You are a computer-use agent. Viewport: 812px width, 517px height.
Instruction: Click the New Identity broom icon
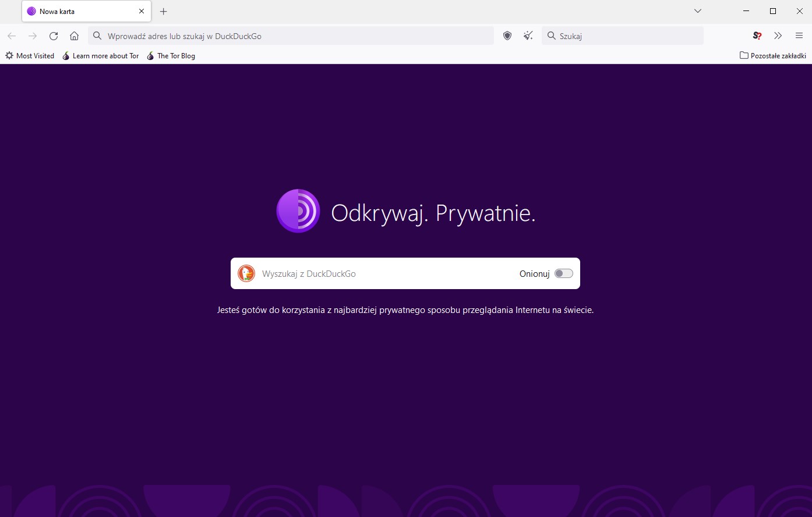tap(528, 36)
